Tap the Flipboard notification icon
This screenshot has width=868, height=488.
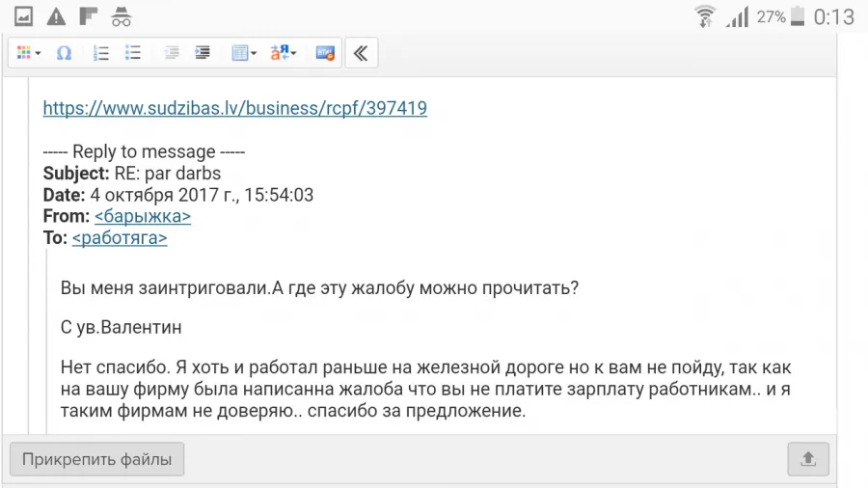coord(88,16)
